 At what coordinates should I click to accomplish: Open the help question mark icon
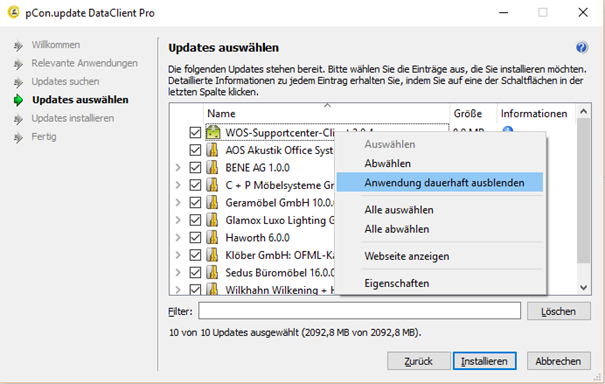(x=581, y=47)
